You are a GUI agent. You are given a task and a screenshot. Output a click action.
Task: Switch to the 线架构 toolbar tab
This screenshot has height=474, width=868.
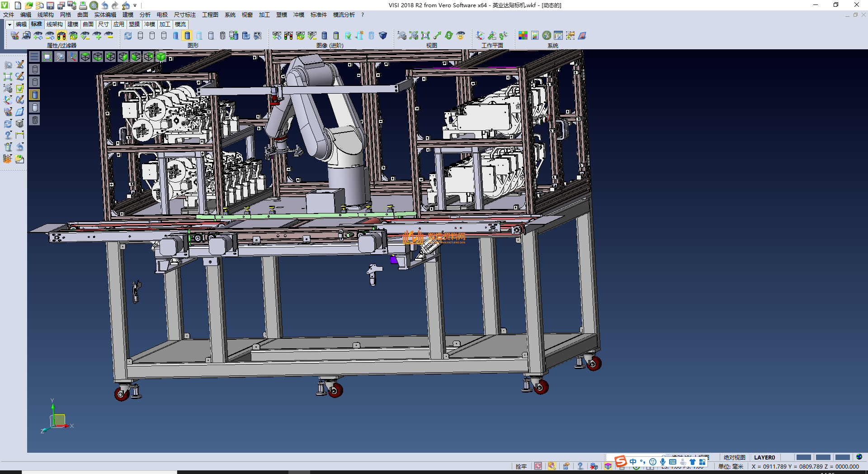[x=54, y=24]
